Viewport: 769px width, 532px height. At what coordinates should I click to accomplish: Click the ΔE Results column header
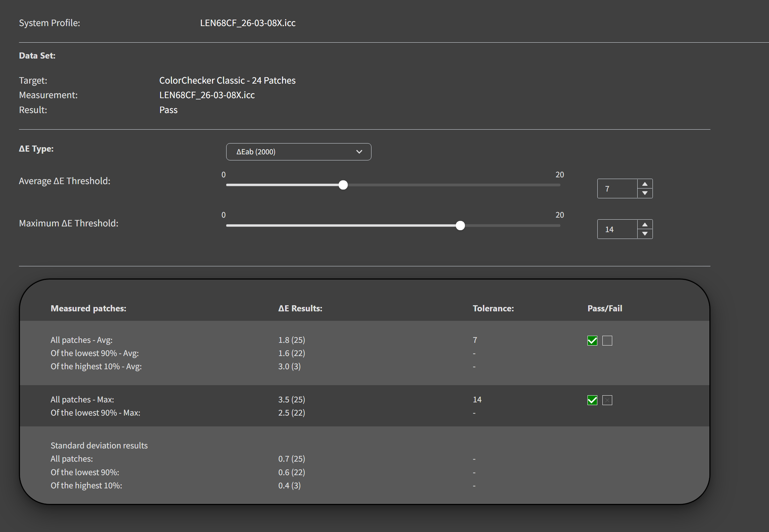(x=300, y=308)
